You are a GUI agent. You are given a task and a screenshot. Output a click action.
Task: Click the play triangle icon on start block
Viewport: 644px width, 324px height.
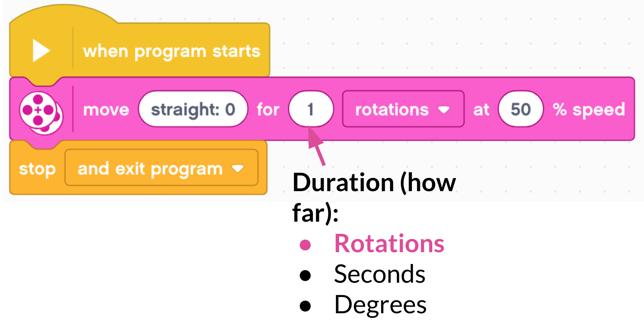click(x=41, y=51)
